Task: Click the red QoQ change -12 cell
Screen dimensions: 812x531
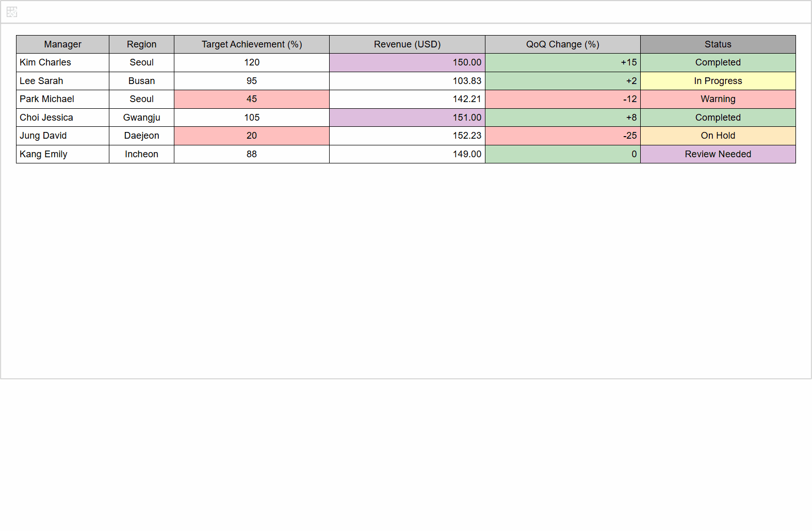Action: coord(563,99)
